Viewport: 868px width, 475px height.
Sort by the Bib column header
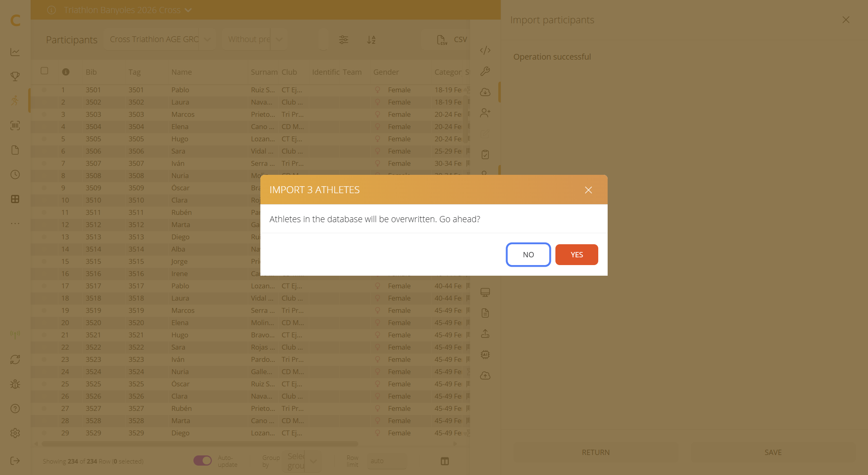[91, 72]
